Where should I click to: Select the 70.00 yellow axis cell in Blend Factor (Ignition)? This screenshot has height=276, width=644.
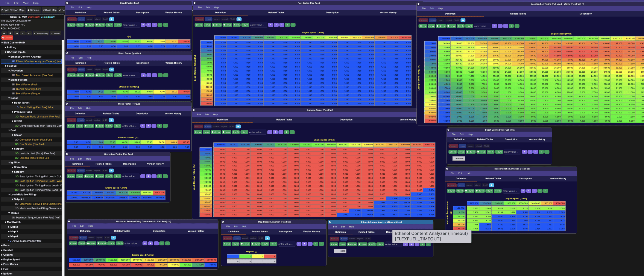tap(160, 92)
